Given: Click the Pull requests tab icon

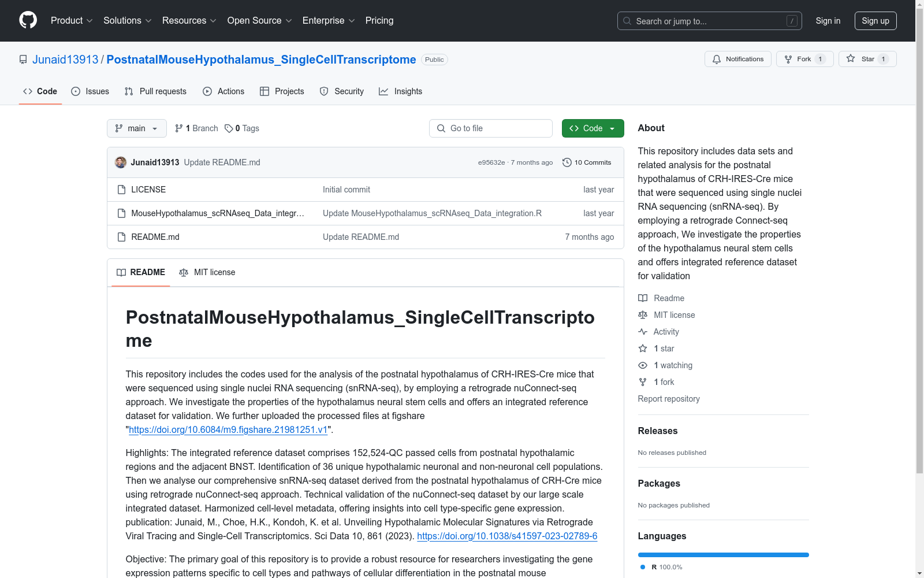Looking at the screenshot, I should tap(129, 91).
